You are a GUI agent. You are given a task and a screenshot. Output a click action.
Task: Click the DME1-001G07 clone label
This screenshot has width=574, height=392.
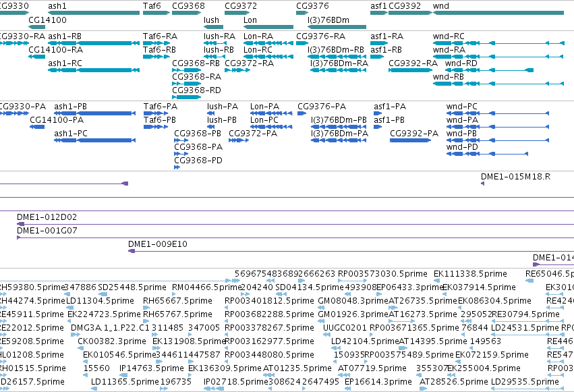pos(47,231)
